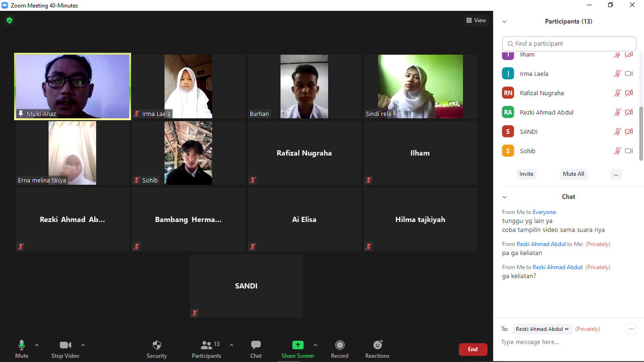
Task: Open more options via the '...' button
Action: 616,174
